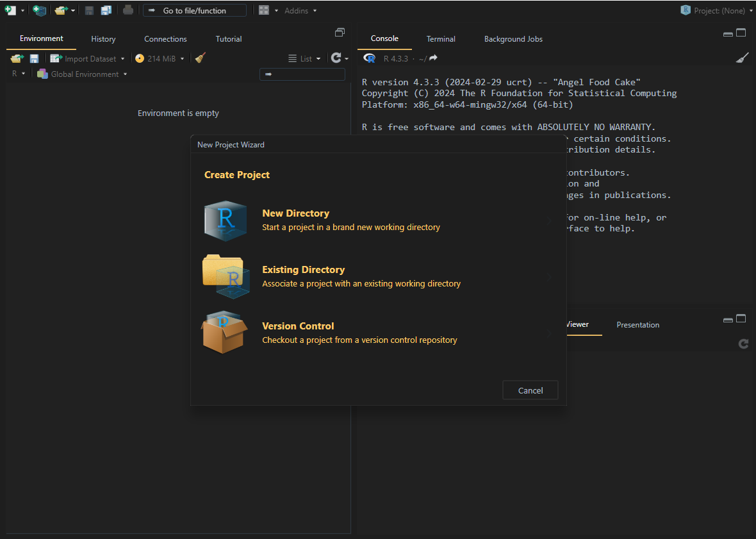The width and height of the screenshot is (756, 539).
Task: Switch to the Terminal tab
Action: (x=441, y=39)
